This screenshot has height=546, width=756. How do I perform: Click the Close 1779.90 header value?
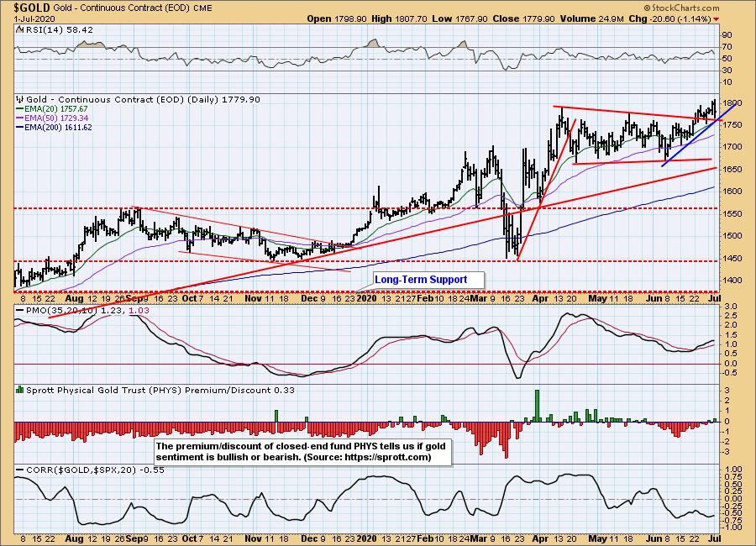[x=525, y=18]
